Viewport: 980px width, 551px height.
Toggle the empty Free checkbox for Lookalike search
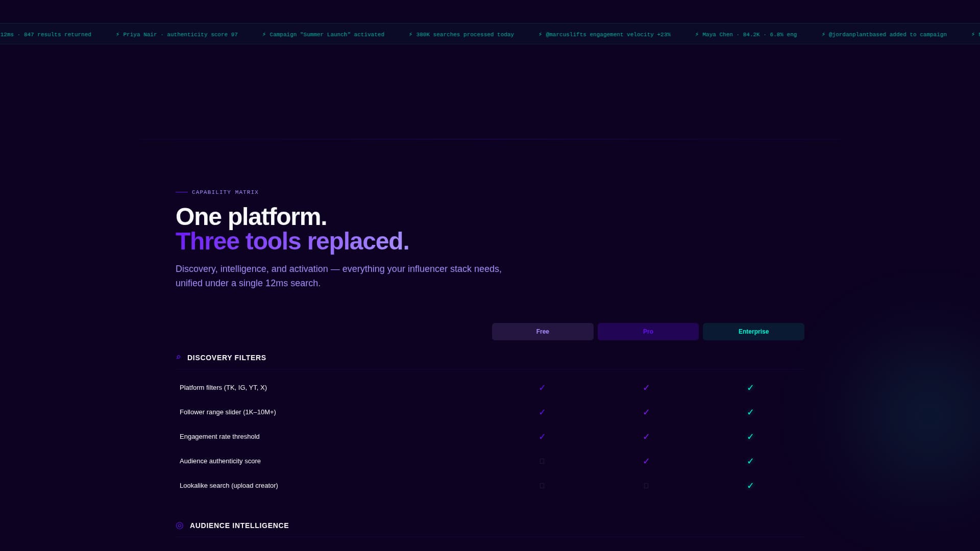coord(542,486)
